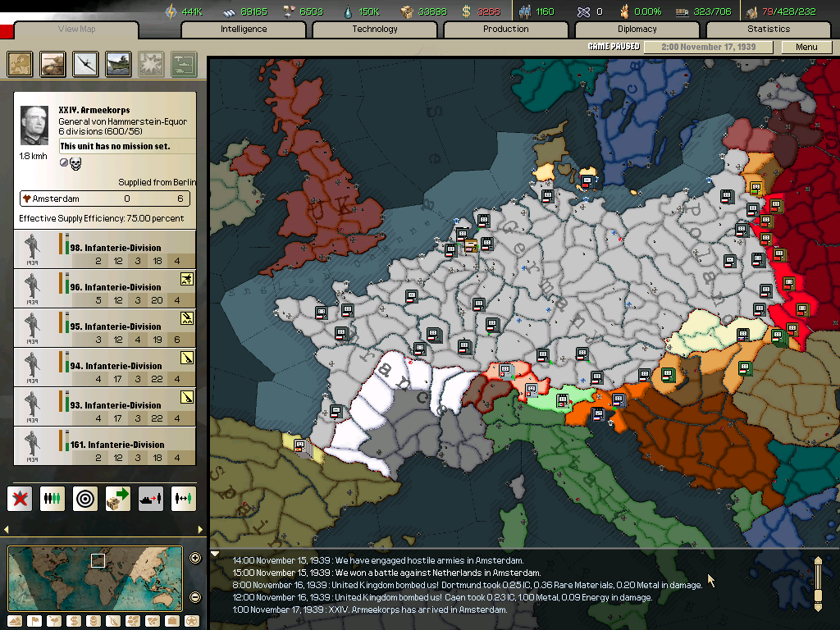This screenshot has width=840, height=630.
Task: Click log entry about Dortmund being bombed
Action: [467, 585]
